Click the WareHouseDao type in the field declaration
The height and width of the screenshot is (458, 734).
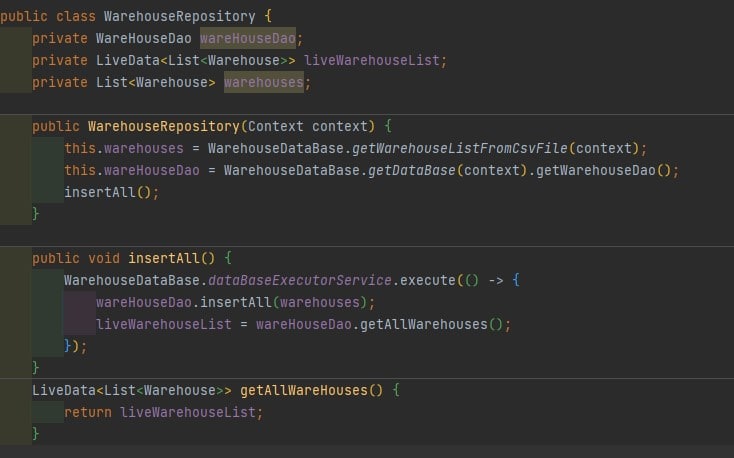[144, 38]
